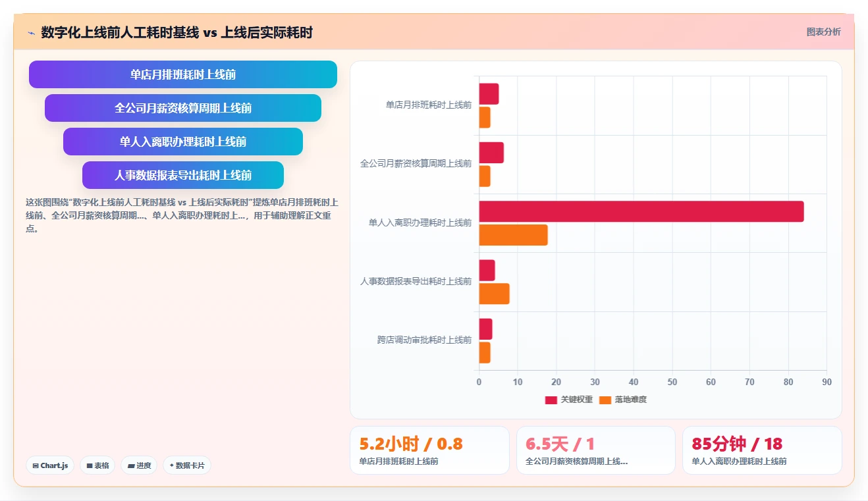Click the 单人入离职办理耗时上线前 axis label
Screen dimensions: 868x501
point(420,223)
